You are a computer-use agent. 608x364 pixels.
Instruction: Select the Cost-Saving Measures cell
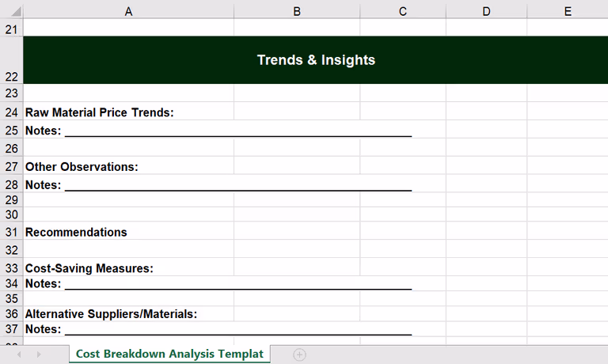click(x=129, y=268)
